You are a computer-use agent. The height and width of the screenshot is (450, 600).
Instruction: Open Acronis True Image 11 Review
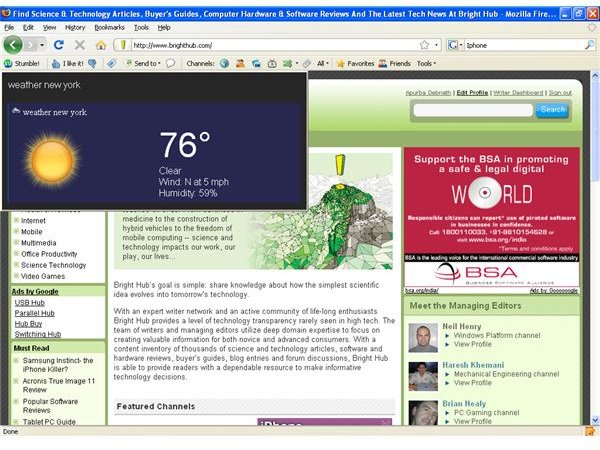59,385
